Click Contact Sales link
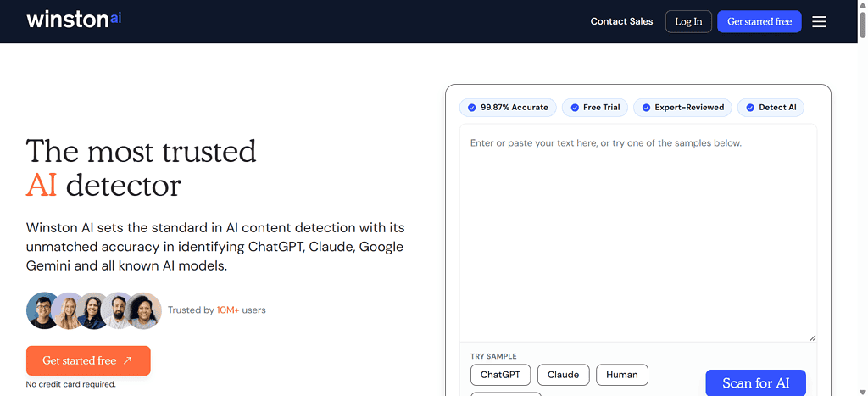 [621, 21]
